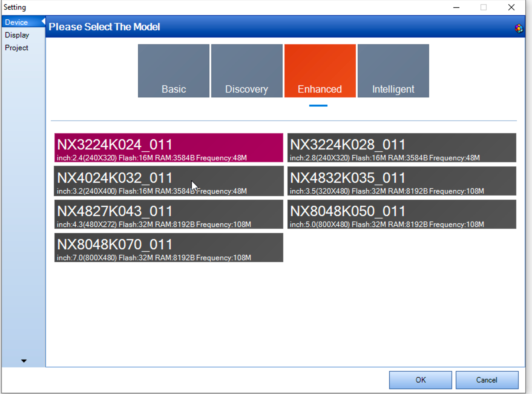Select model NX4827K043_011
Viewport: 532px width, 394px height.
tap(169, 214)
